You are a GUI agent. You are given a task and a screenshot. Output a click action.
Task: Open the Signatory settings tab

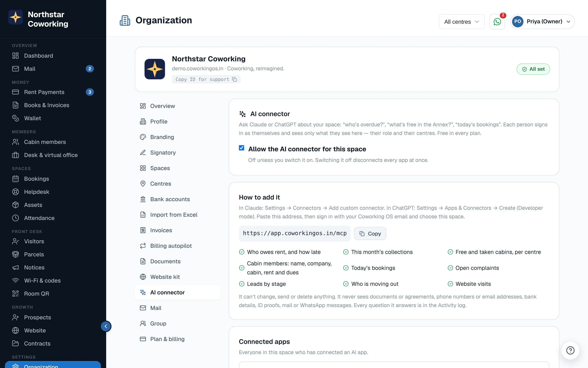click(178, 153)
